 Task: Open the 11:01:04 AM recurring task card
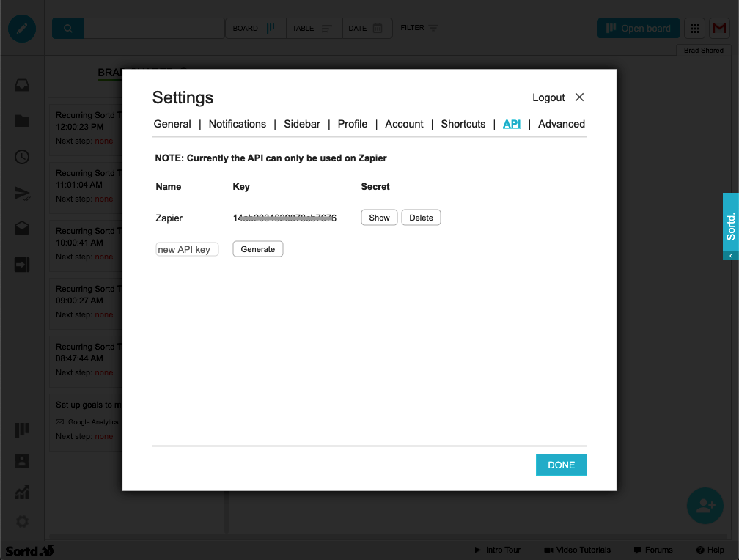tap(86, 188)
